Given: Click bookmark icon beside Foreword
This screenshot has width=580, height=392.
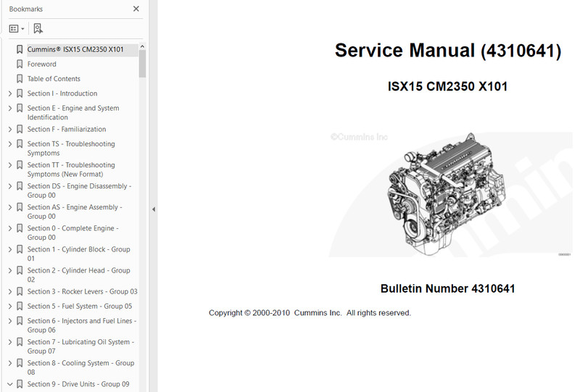Looking at the screenshot, I should coord(20,64).
